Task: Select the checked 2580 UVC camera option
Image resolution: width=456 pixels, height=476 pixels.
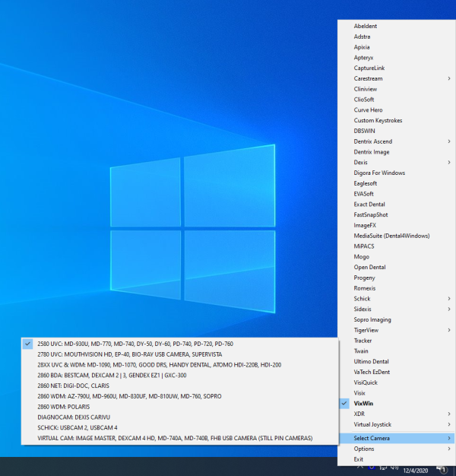Action: pos(129,344)
